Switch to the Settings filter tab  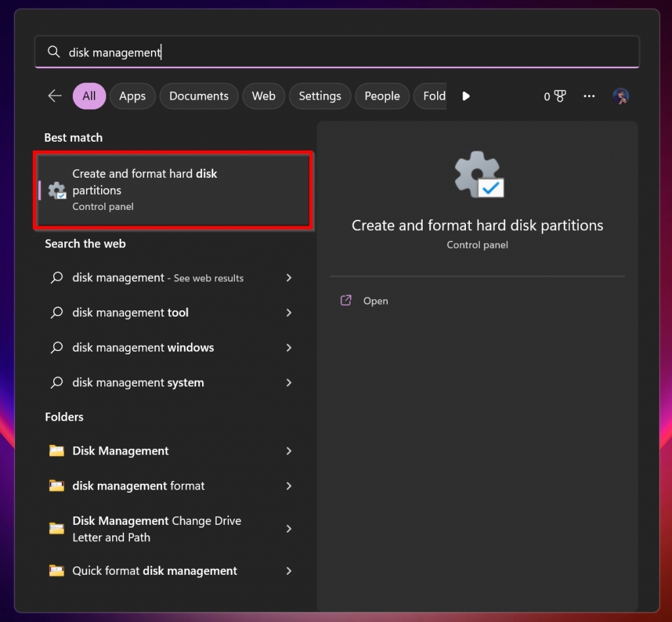pyautogui.click(x=320, y=96)
